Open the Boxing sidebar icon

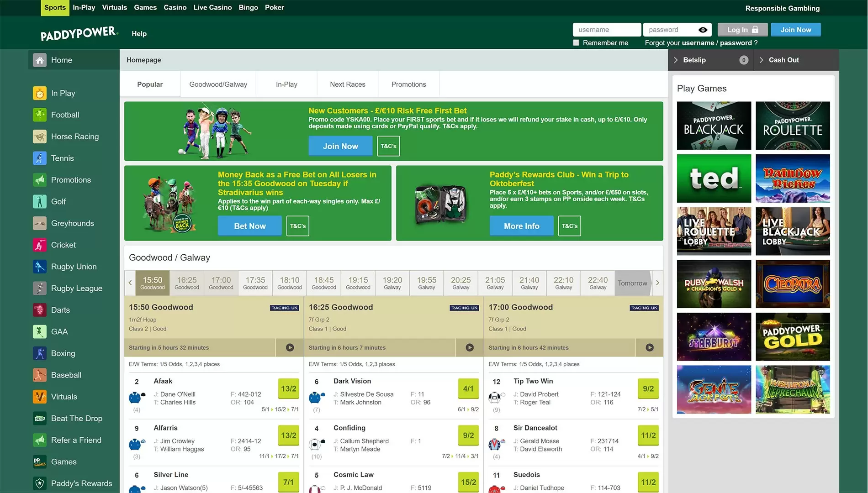[x=40, y=353]
